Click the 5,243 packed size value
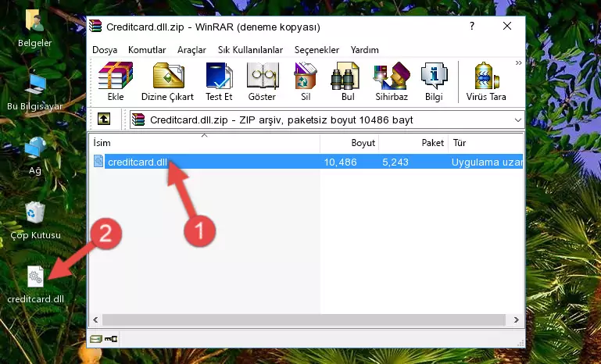The width and height of the screenshot is (601, 364). [x=395, y=162]
